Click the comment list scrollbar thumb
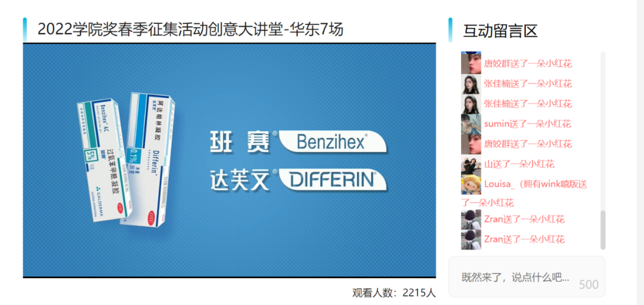The image size is (644, 305). [603, 230]
